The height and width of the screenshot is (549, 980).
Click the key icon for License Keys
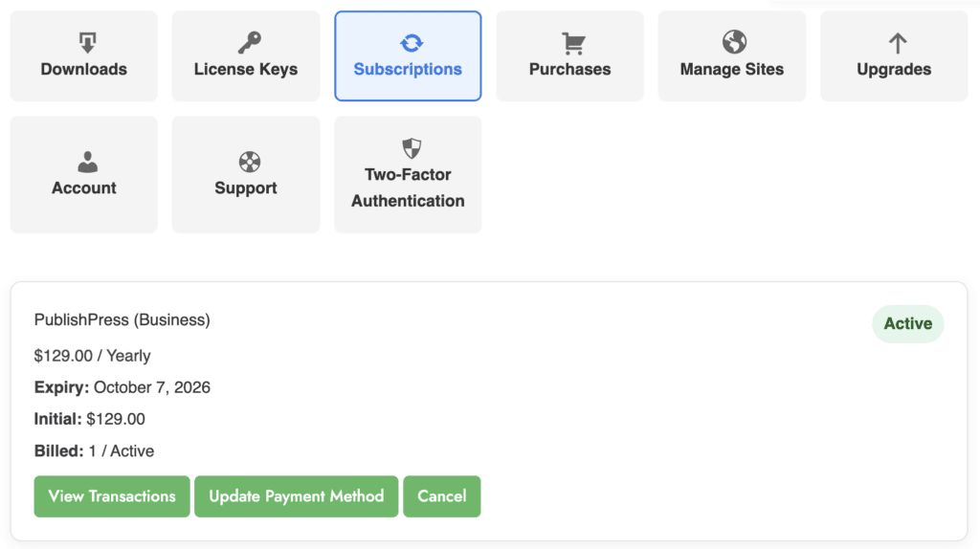coord(249,42)
